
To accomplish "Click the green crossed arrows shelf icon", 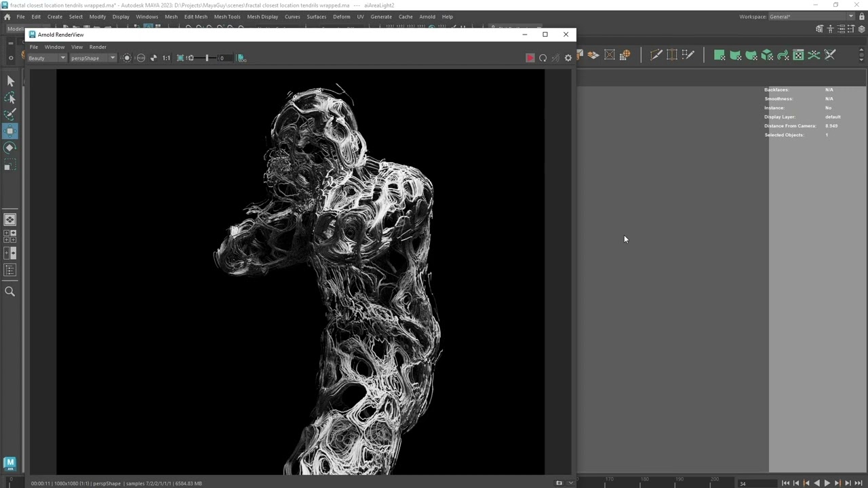I will pos(814,55).
